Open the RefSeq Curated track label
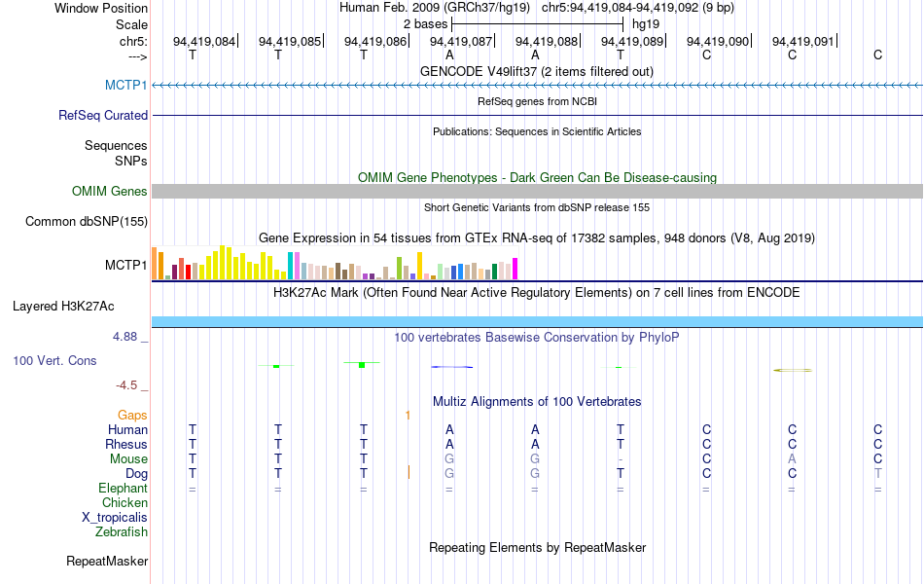924x584 pixels. pos(103,115)
